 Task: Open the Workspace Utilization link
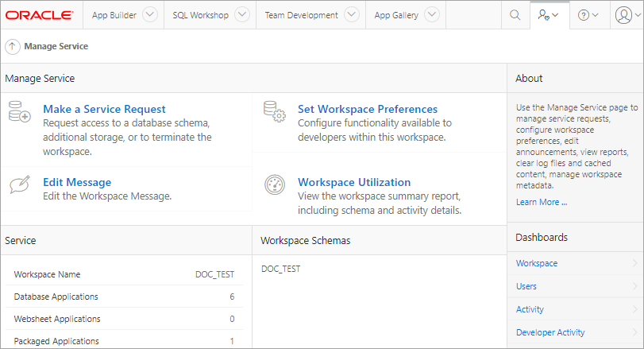353,182
